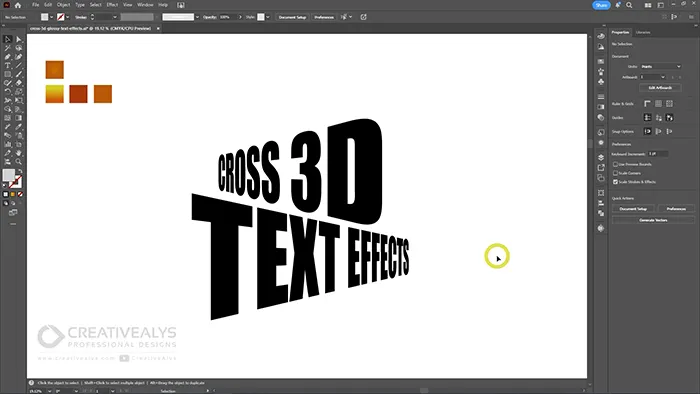Image resolution: width=700 pixels, height=394 pixels.
Task: Choose the Lasso tool
Action: 19,48
